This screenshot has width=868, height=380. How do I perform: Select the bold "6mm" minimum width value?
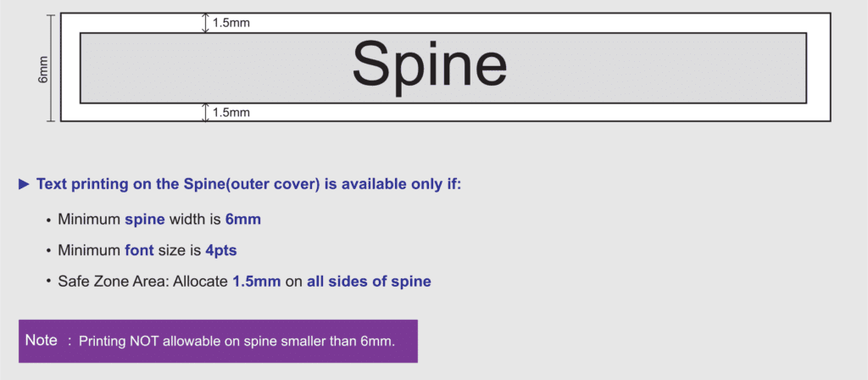pyautogui.click(x=242, y=220)
